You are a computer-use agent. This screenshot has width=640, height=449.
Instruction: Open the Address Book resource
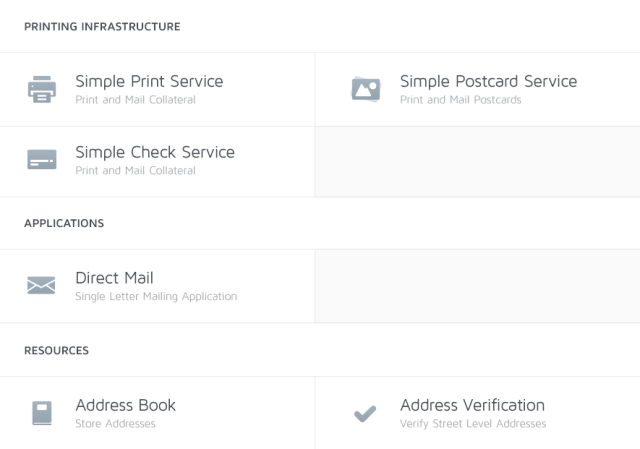[x=125, y=405]
